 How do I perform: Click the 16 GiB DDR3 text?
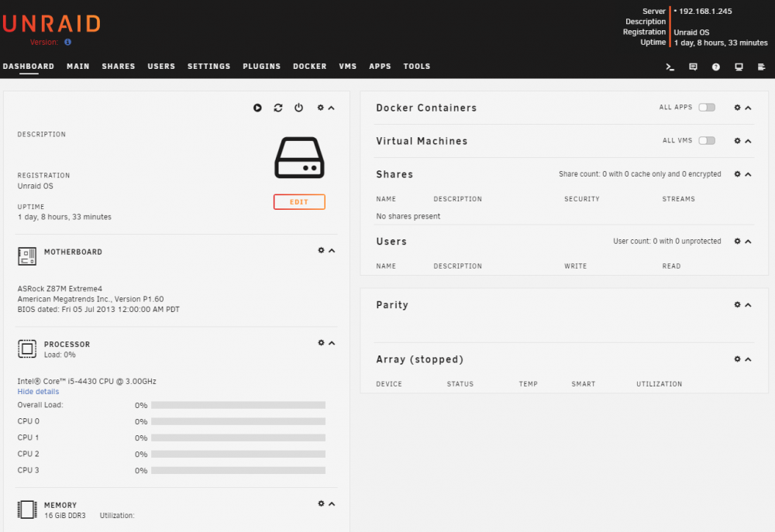(x=65, y=515)
